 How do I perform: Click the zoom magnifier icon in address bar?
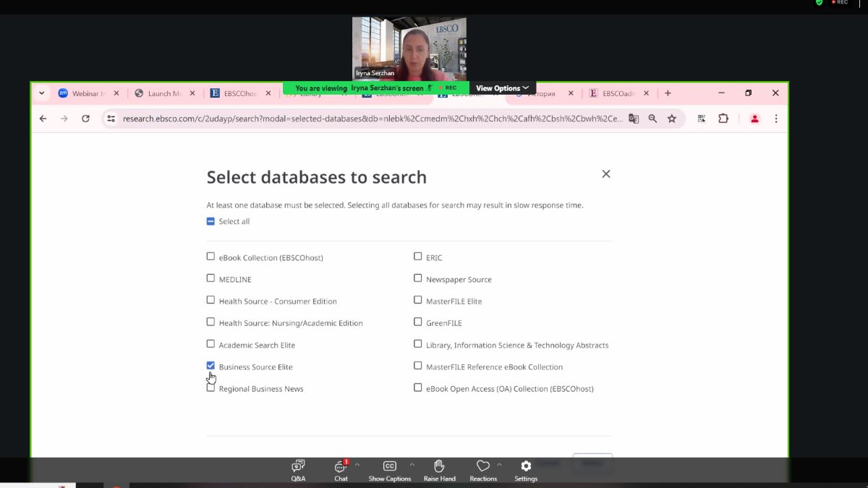pyautogui.click(x=652, y=119)
